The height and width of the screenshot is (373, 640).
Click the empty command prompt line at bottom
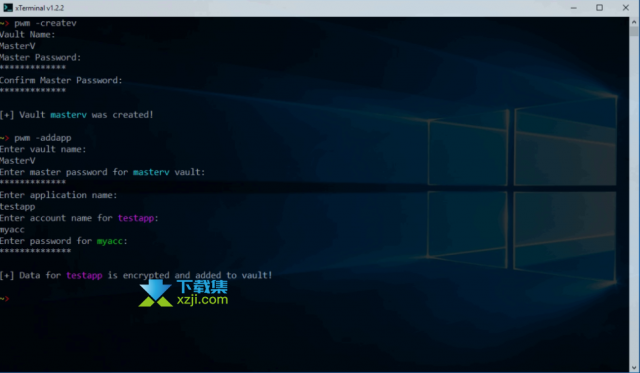click(5, 299)
